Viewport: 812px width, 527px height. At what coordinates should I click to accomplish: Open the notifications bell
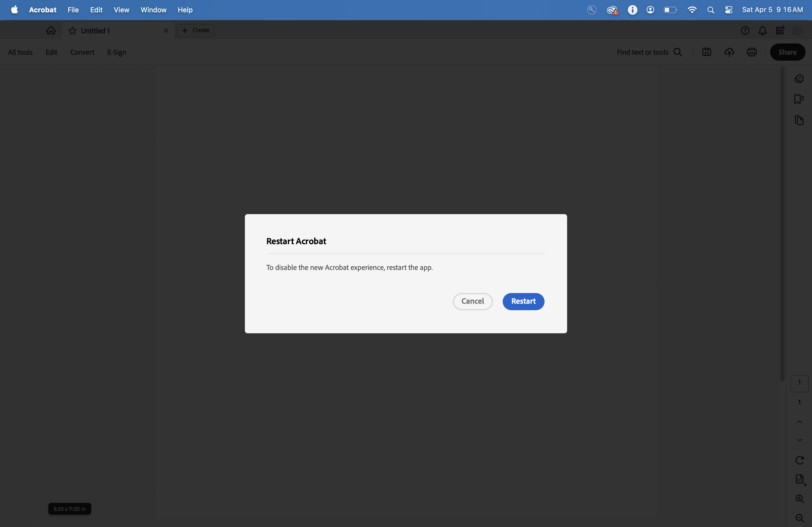tap(763, 30)
